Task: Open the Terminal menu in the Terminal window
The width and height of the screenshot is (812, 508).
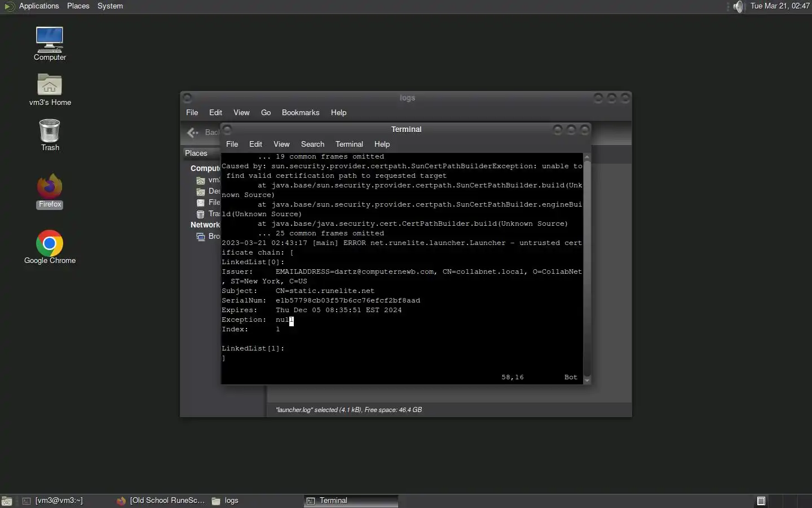Action: point(349,144)
